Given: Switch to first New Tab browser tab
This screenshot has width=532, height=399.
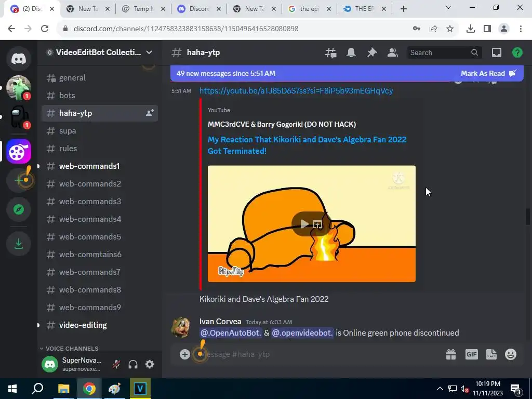Looking at the screenshot, I should pyautogui.click(x=88, y=9).
